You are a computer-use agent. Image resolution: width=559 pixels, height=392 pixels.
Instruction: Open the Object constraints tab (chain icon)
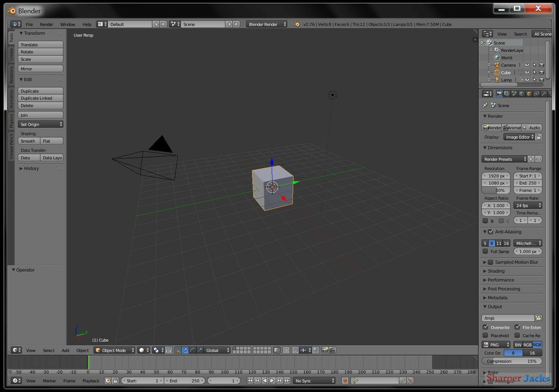point(536,93)
